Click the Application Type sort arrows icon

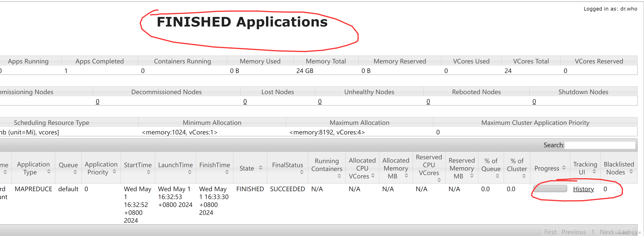(x=49, y=172)
